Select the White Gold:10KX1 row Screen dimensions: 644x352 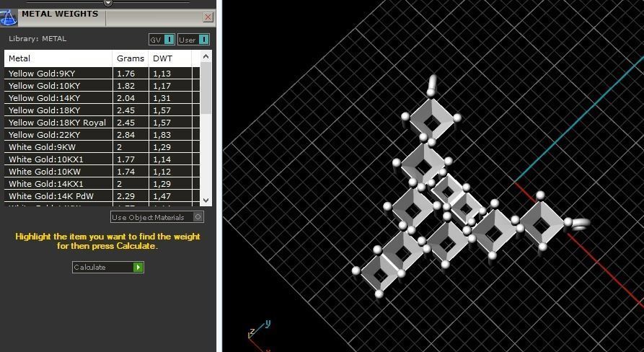point(102,159)
